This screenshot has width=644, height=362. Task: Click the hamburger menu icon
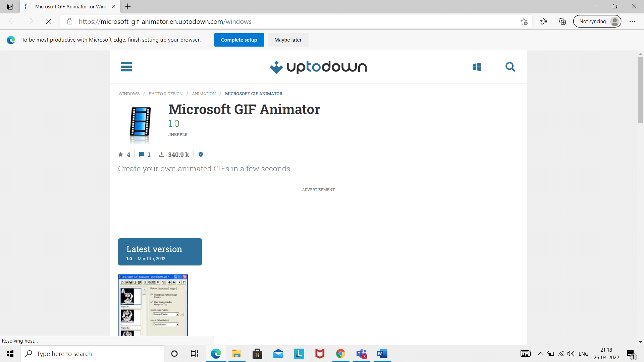click(126, 67)
